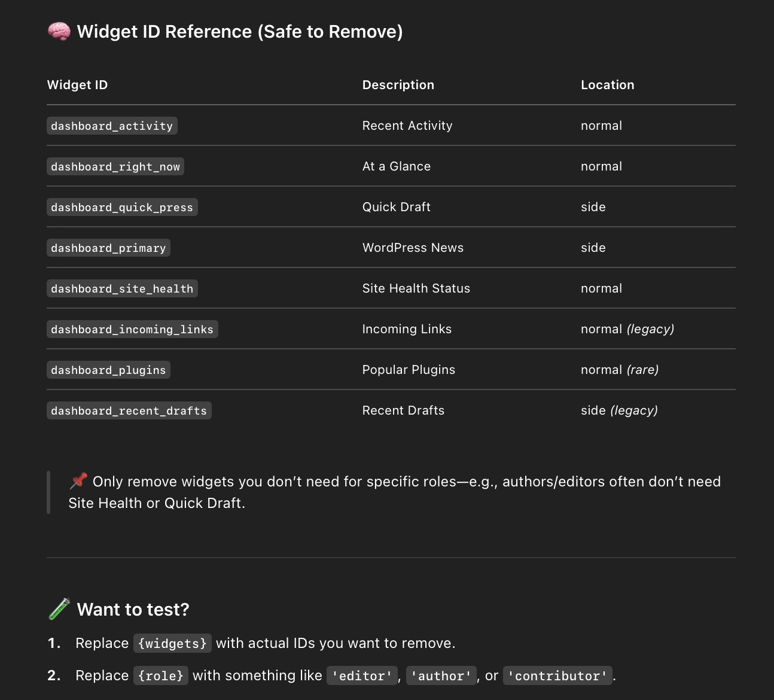Click the Incoming Links description

(x=407, y=329)
